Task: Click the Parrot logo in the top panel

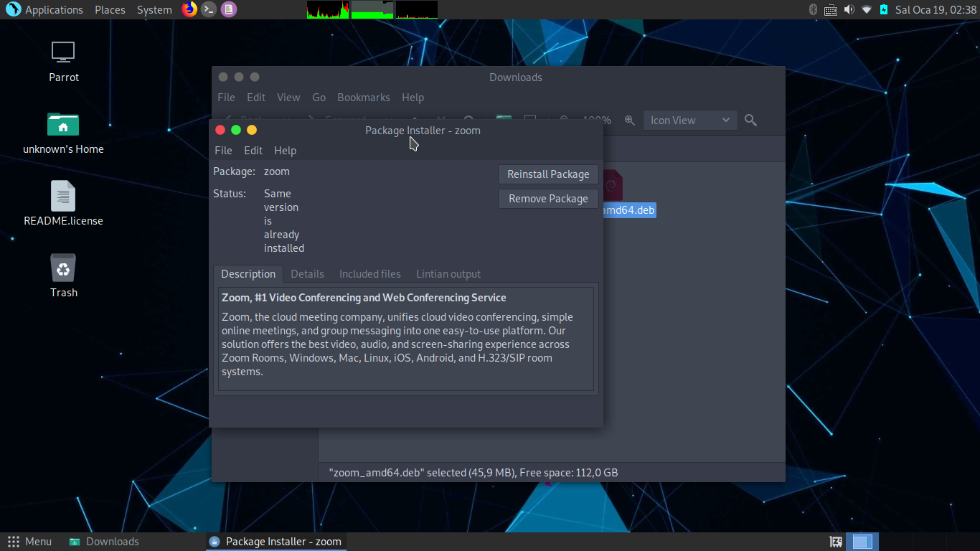Action: tap(13, 9)
